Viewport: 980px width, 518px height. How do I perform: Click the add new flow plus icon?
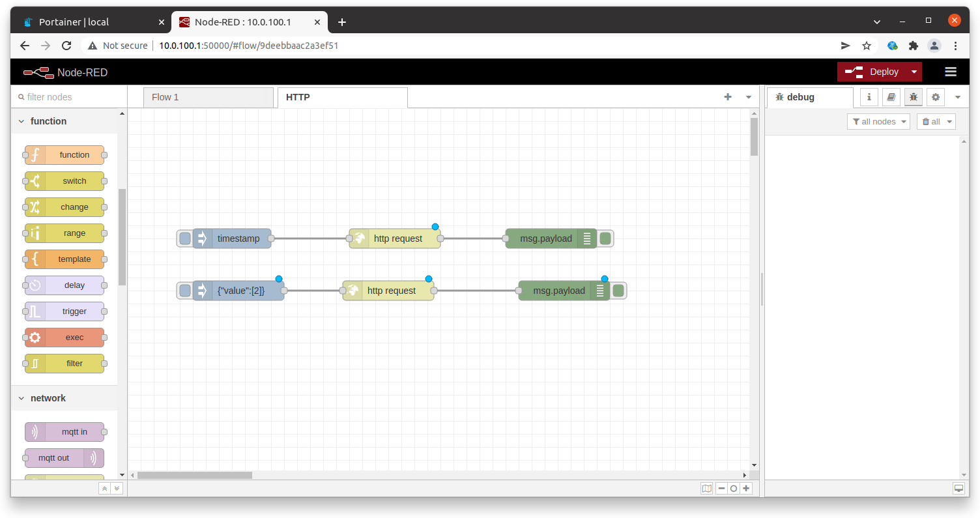pos(728,97)
